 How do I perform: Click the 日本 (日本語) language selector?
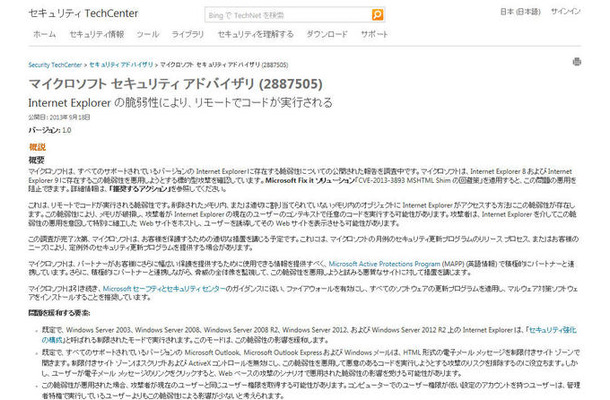click(x=520, y=12)
